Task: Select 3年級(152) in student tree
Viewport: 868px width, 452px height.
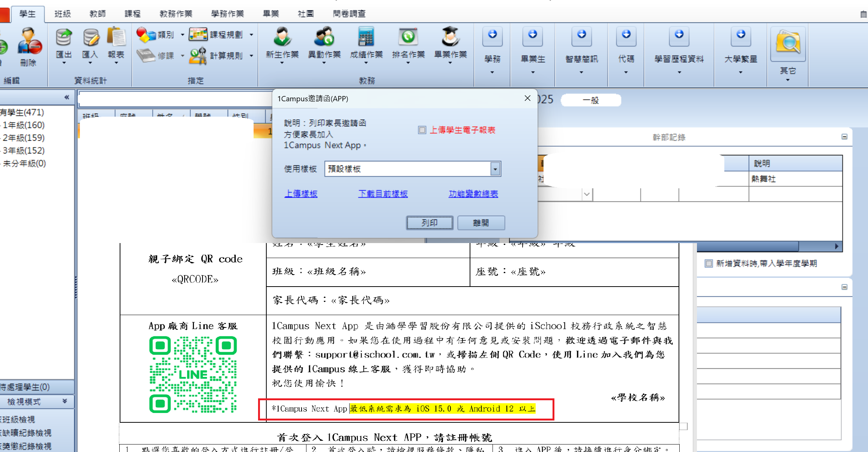Action: coord(24,150)
